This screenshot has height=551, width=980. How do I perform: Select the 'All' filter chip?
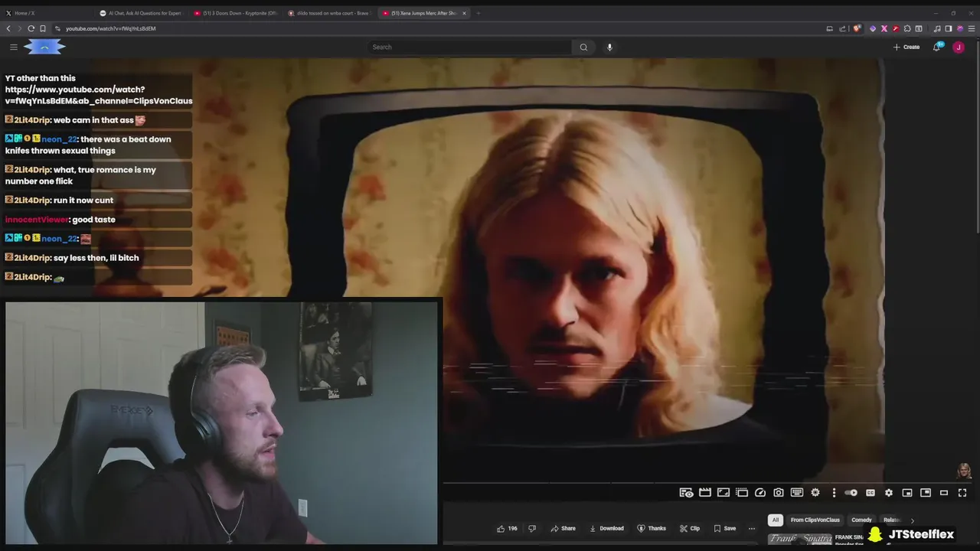(775, 520)
